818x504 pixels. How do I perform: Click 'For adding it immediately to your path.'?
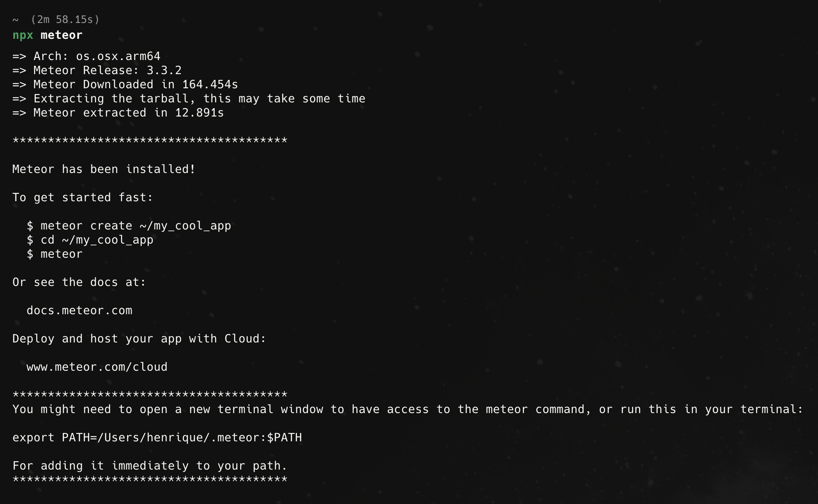pos(150,466)
